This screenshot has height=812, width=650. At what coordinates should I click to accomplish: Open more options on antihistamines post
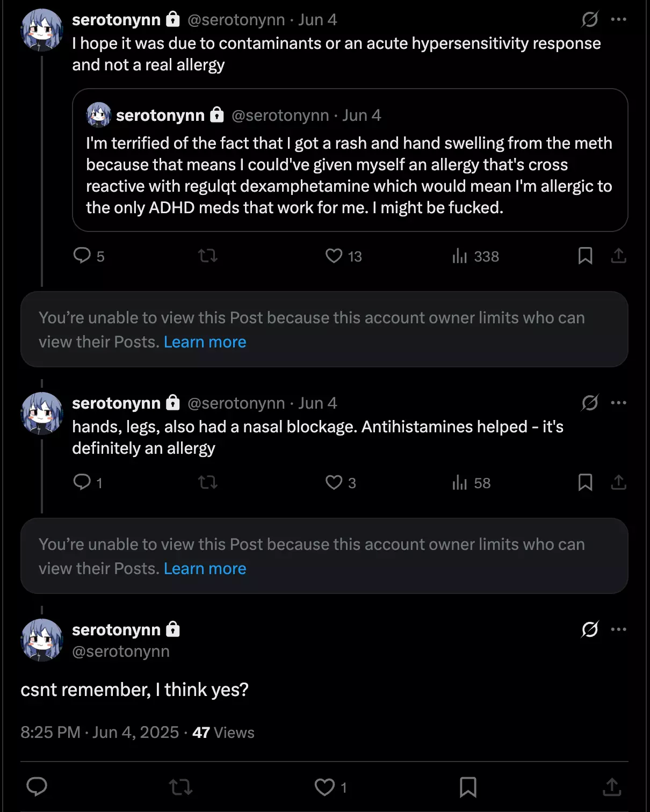click(618, 403)
